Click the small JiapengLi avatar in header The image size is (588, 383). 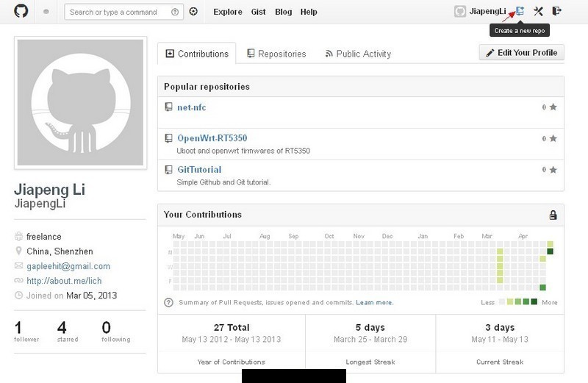coord(460,11)
